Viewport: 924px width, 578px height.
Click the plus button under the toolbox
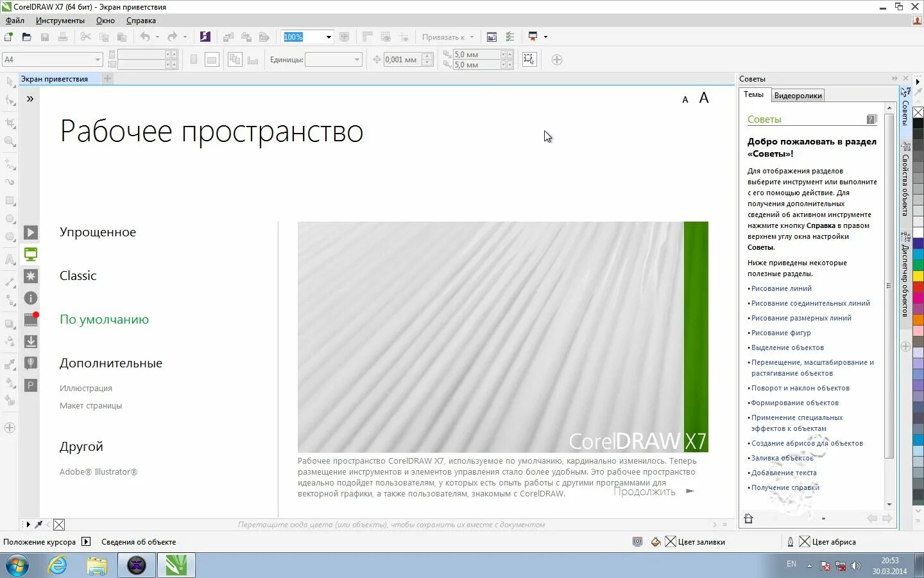[10, 428]
